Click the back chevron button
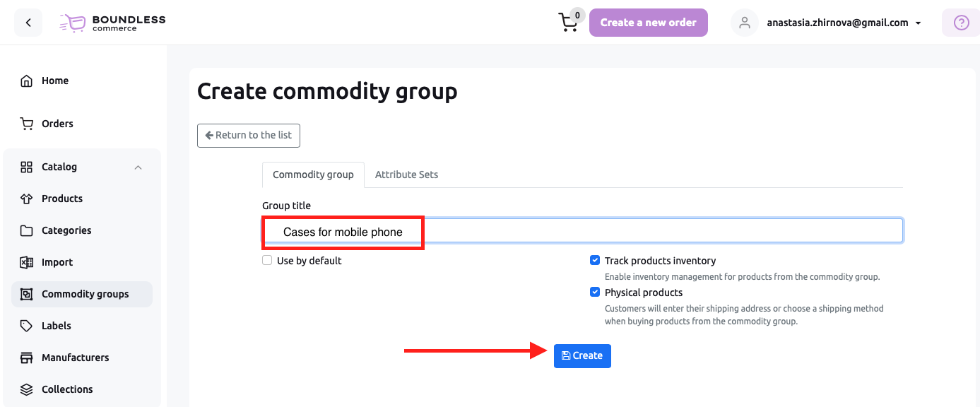980x407 pixels. click(x=28, y=23)
